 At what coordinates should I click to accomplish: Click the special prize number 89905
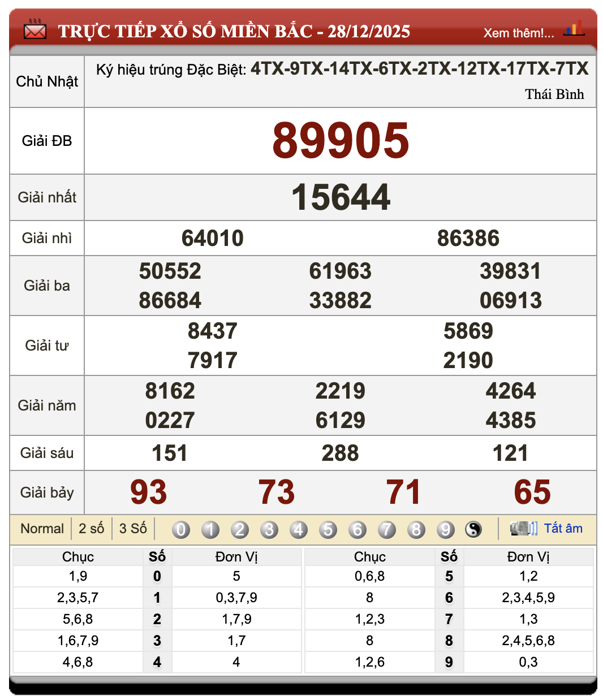click(341, 140)
